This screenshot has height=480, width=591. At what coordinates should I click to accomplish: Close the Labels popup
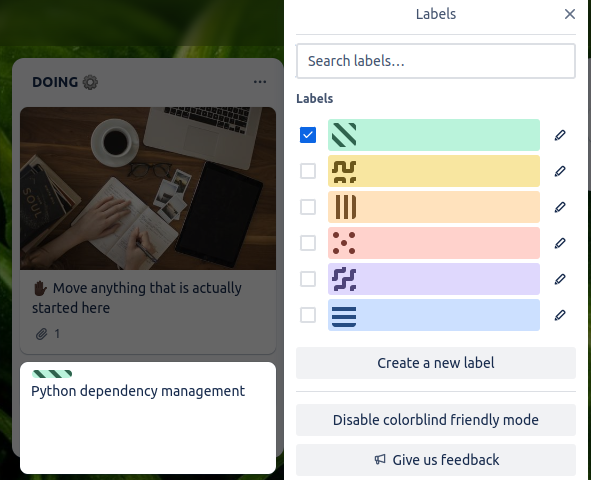pos(570,14)
